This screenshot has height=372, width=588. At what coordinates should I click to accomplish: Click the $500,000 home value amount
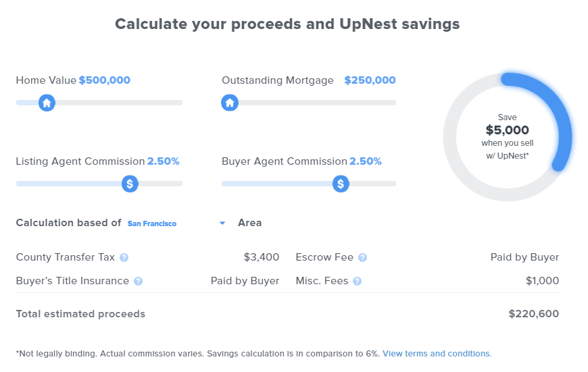[105, 80]
